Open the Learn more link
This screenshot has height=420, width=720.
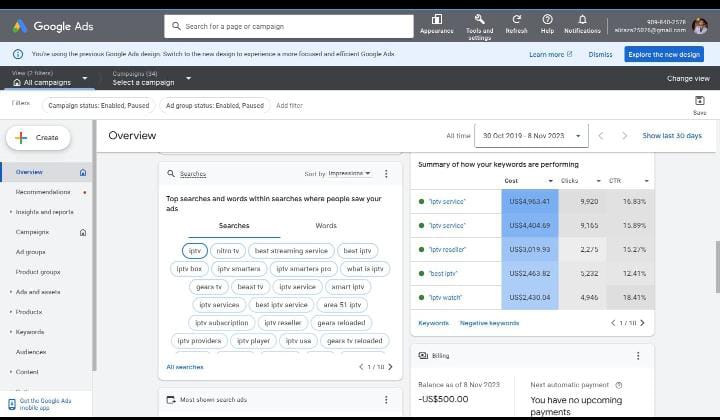(x=551, y=54)
